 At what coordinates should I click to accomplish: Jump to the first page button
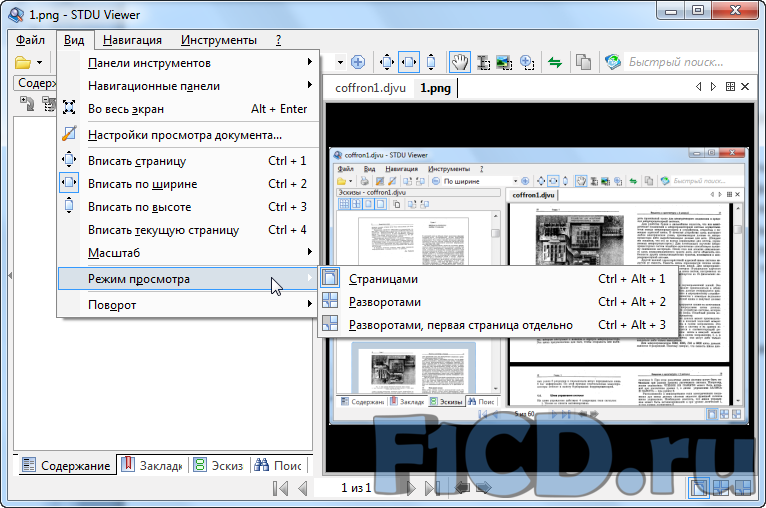click(280, 488)
